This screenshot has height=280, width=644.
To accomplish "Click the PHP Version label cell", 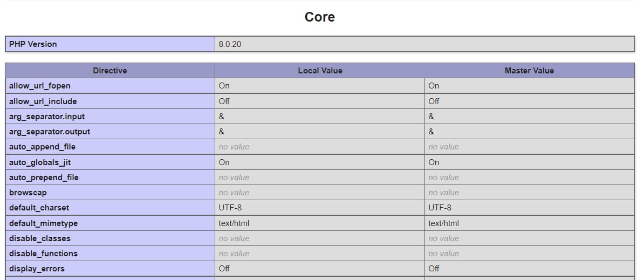I will pyautogui.click(x=33, y=44).
